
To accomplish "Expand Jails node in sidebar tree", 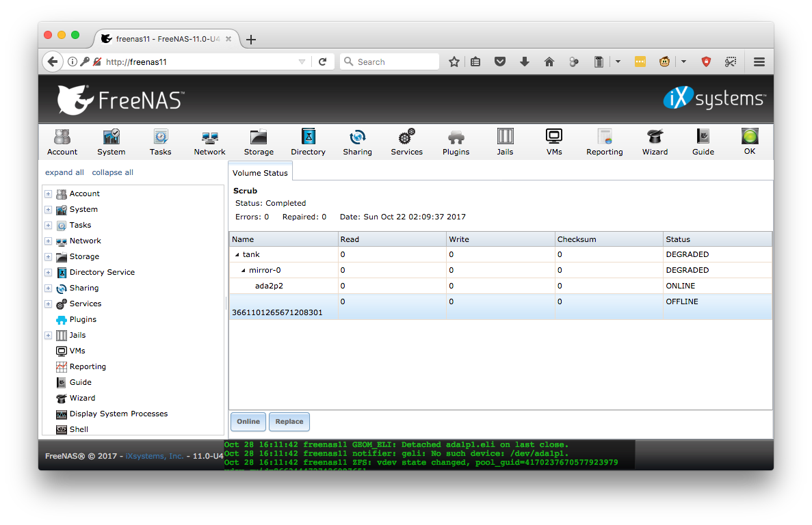I will (x=48, y=336).
